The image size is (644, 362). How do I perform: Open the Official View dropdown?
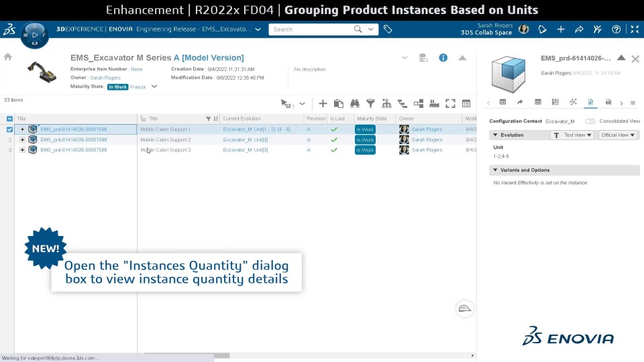pyautogui.click(x=618, y=135)
